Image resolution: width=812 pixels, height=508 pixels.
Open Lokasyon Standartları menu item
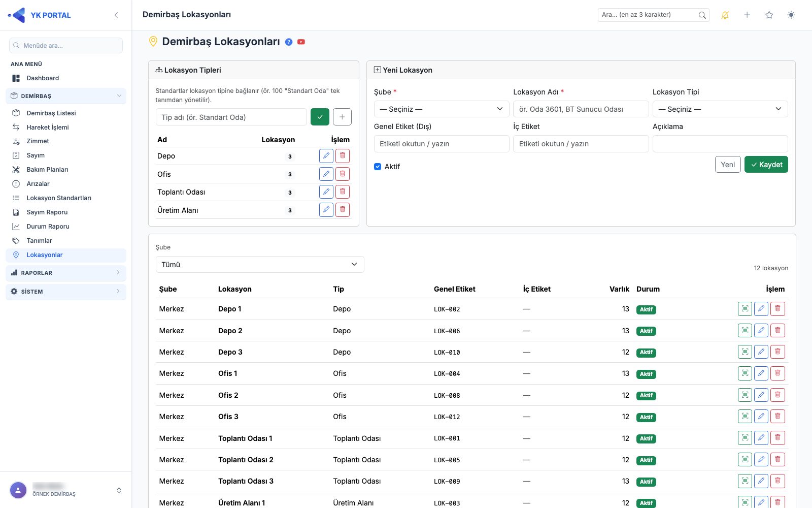(66, 198)
